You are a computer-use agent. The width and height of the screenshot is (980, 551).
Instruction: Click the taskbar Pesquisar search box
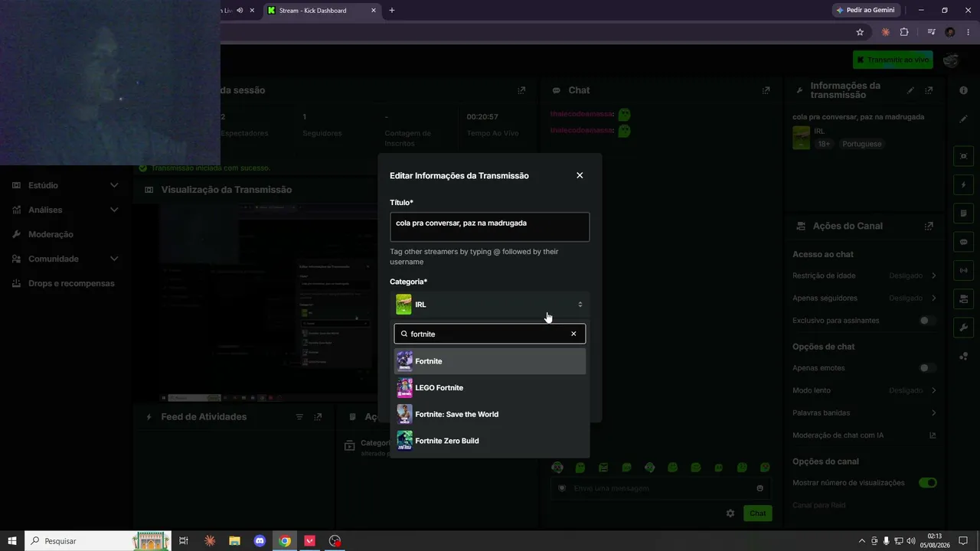click(96, 541)
